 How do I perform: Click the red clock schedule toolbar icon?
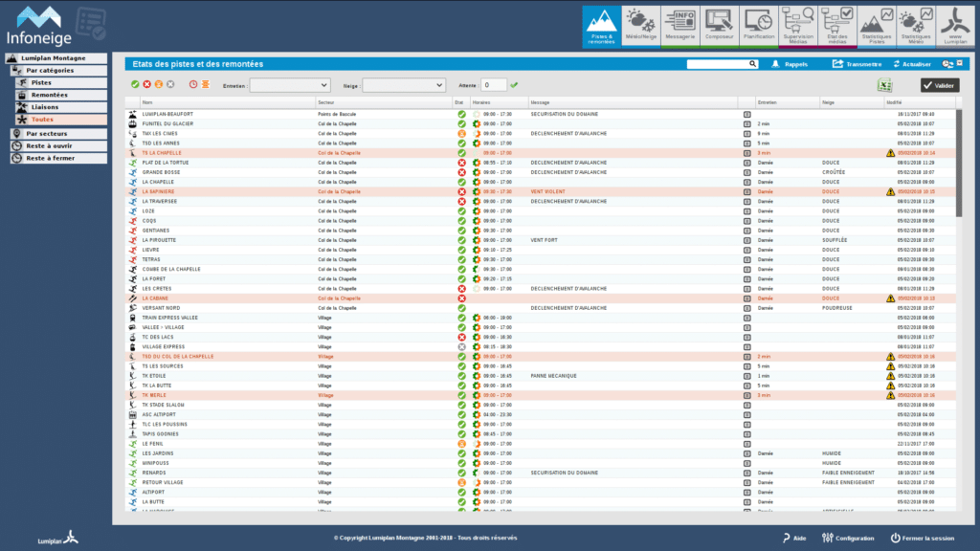coord(193,84)
